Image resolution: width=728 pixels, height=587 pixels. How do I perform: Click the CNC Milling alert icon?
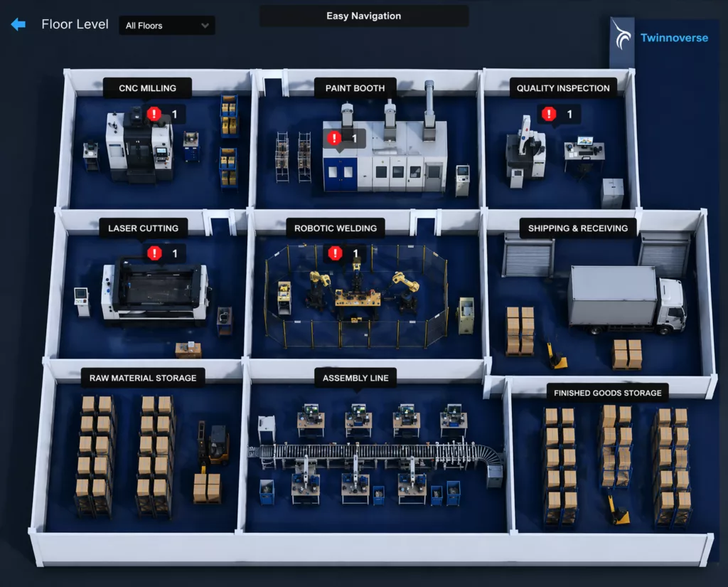pyautogui.click(x=152, y=113)
